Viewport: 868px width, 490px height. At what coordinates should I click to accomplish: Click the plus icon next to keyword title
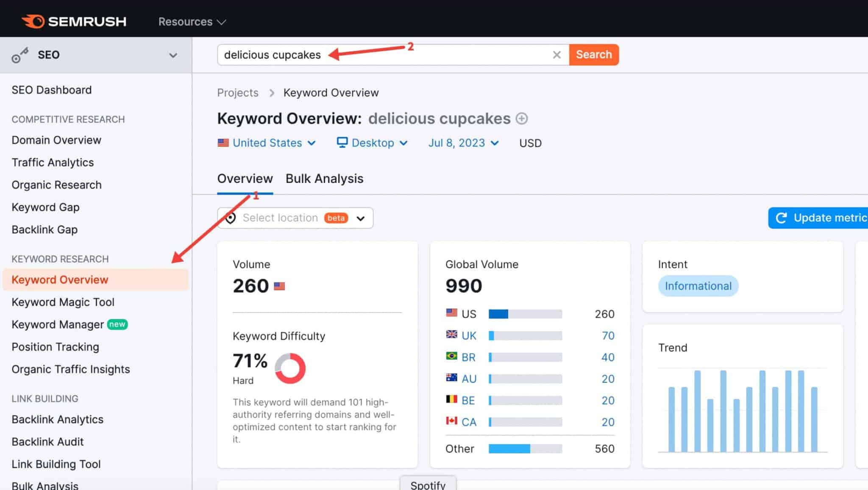pyautogui.click(x=522, y=119)
